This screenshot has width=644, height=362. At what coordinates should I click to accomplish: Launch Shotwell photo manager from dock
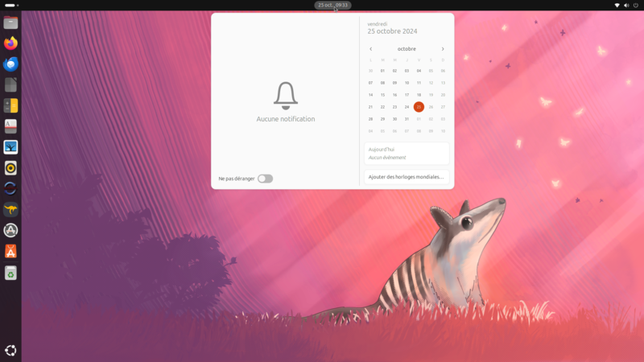tap(10, 147)
